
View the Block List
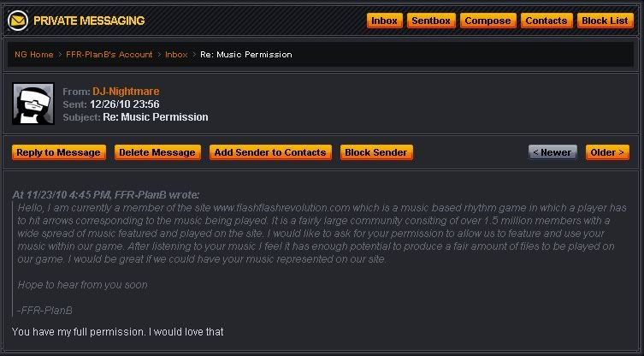(605, 21)
